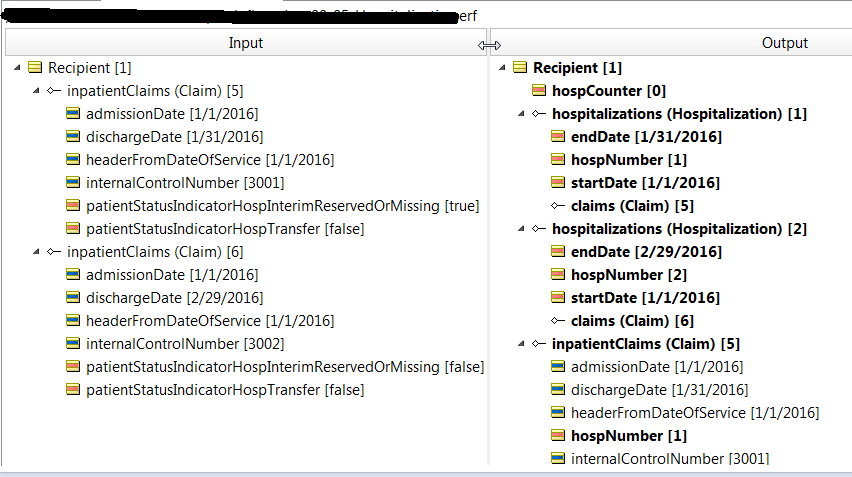Select internalControlNumber [3001] in the Input panel
The height and width of the screenshot is (477, 852).
tap(185, 183)
